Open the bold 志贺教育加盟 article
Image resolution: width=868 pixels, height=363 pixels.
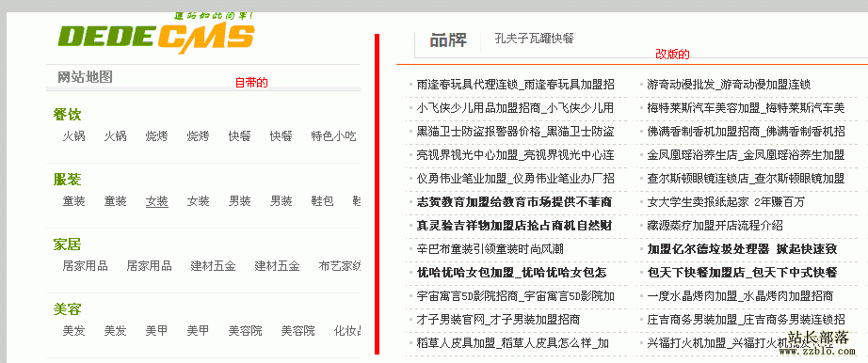[x=514, y=202]
